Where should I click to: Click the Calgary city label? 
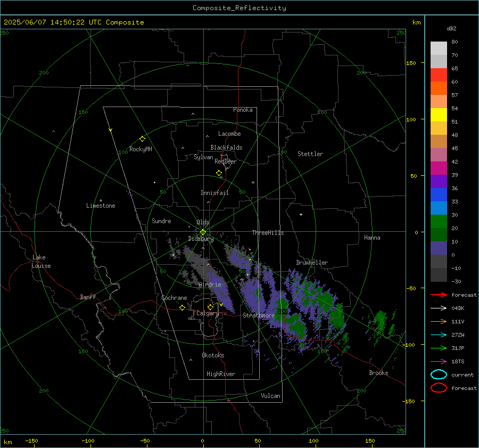pyautogui.click(x=208, y=313)
